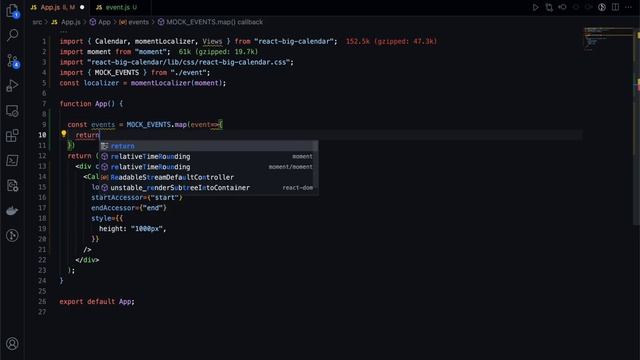Click the Run code play button

pos(535,7)
